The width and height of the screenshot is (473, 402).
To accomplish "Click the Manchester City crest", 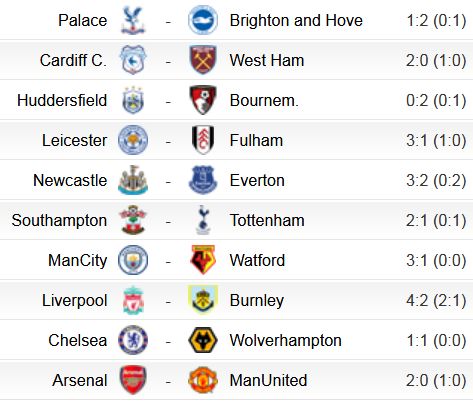I will [133, 260].
